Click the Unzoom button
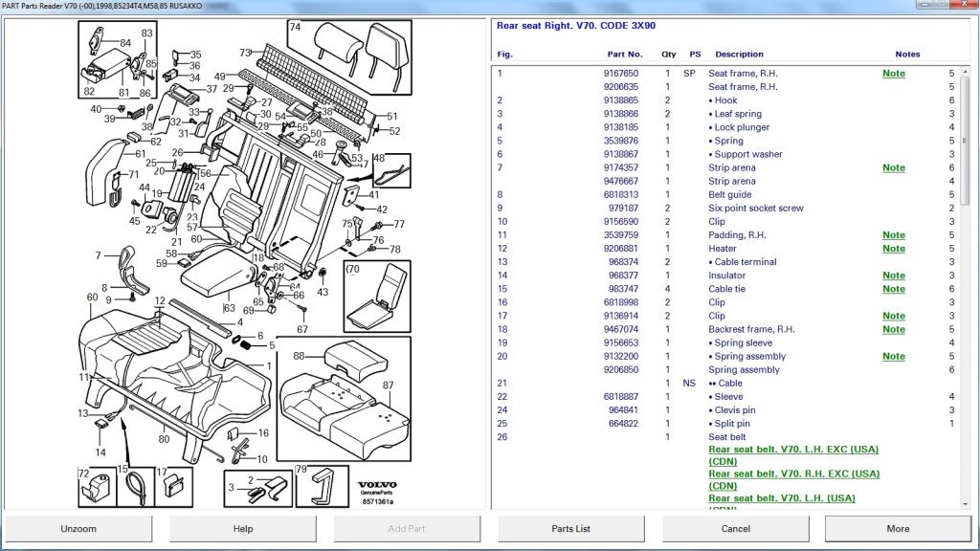The image size is (980, 551). (x=78, y=528)
